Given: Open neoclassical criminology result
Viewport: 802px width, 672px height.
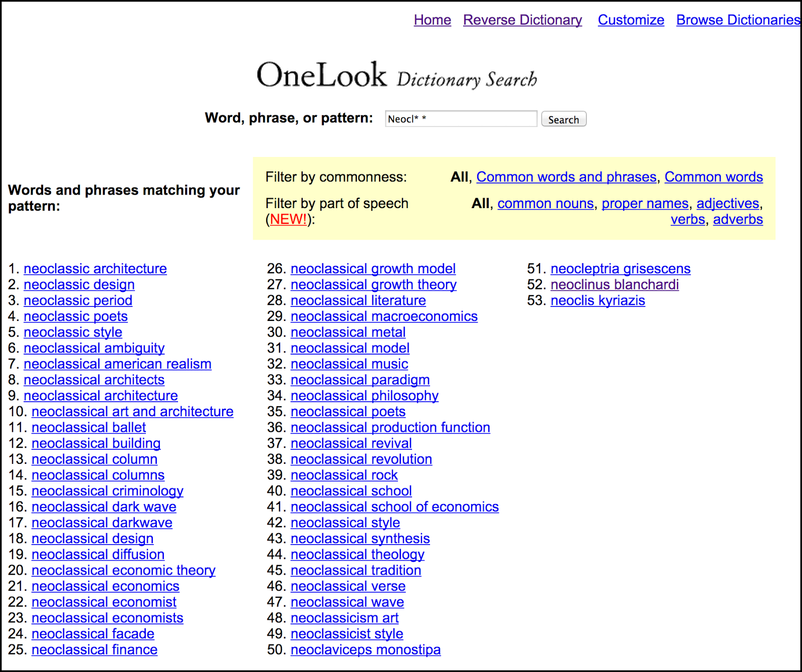Looking at the screenshot, I should tap(107, 491).
